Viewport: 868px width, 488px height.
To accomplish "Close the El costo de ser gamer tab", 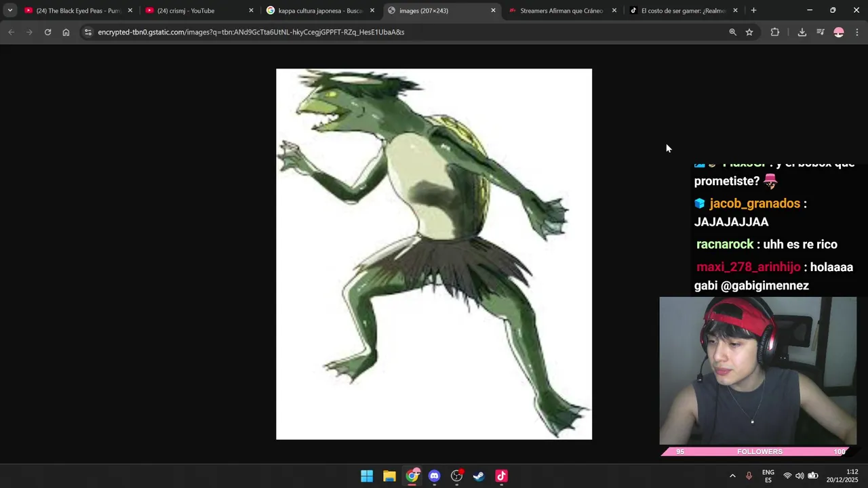I will [735, 10].
